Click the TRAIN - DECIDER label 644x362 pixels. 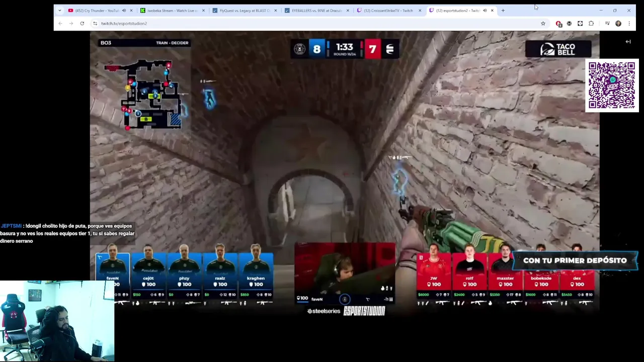(x=172, y=43)
